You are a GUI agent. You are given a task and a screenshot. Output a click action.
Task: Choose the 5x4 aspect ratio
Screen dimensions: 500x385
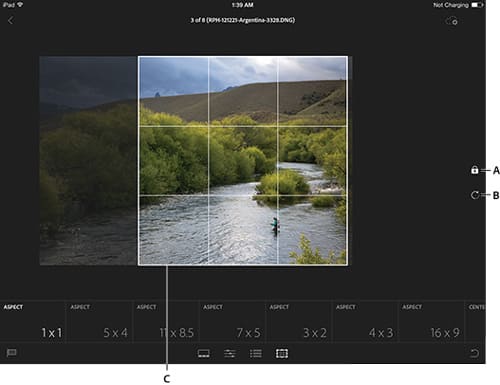(x=100, y=321)
